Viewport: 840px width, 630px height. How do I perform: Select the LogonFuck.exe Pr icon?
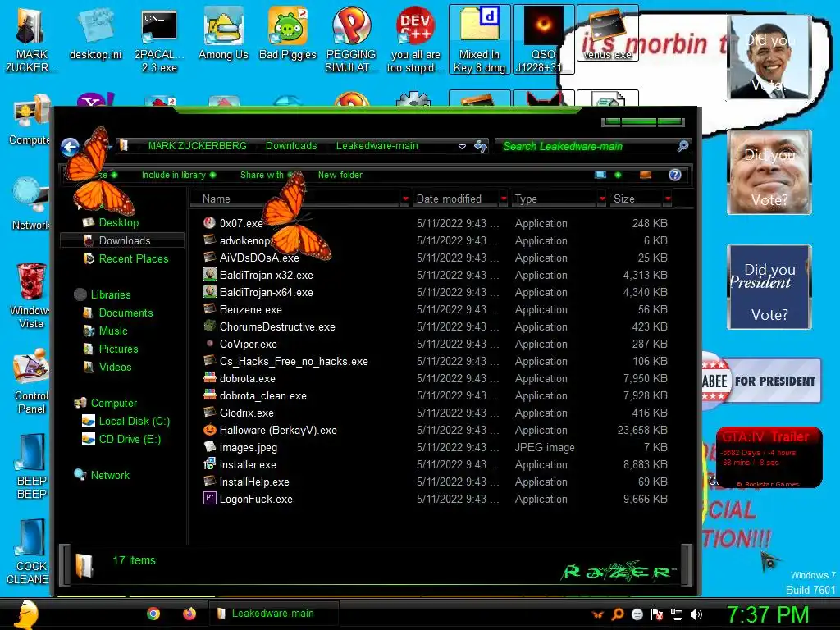coord(209,499)
